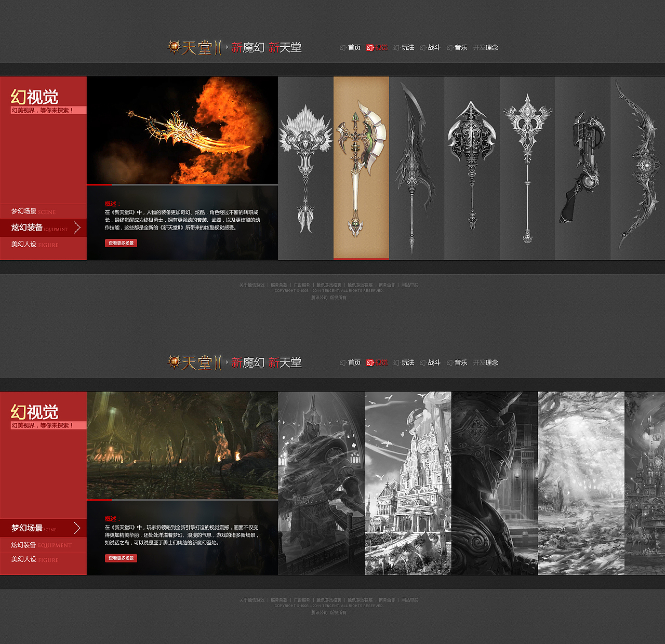Open 关于腾讯游戏 in the scene page footer
The height and width of the screenshot is (644, 665).
(x=252, y=600)
